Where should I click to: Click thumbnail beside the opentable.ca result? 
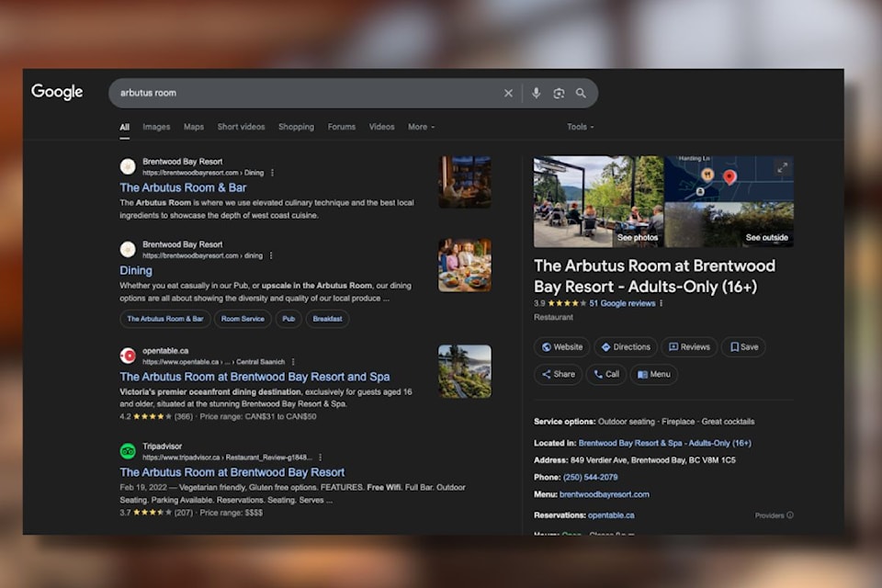[x=465, y=371]
